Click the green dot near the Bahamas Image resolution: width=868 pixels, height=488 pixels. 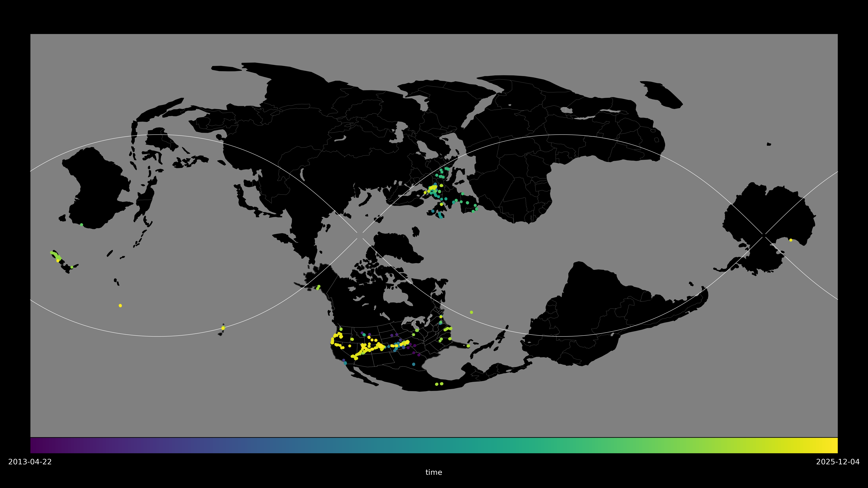tap(468, 346)
